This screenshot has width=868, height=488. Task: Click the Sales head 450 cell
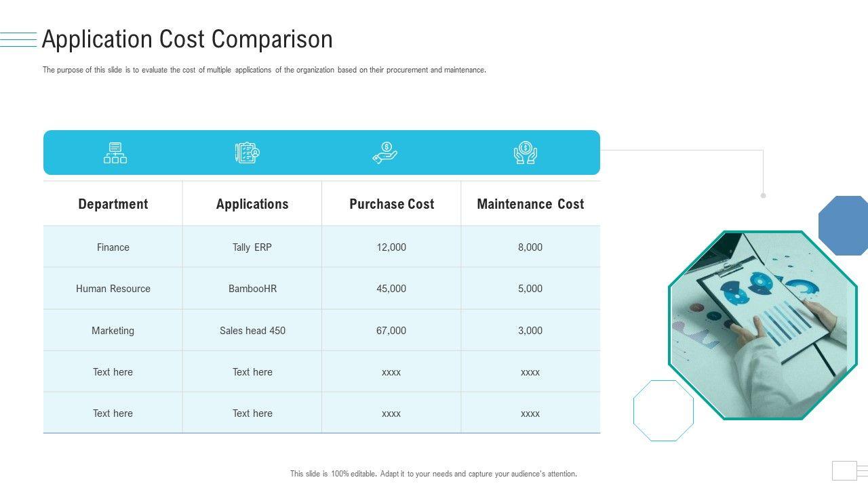pyautogui.click(x=252, y=331)
